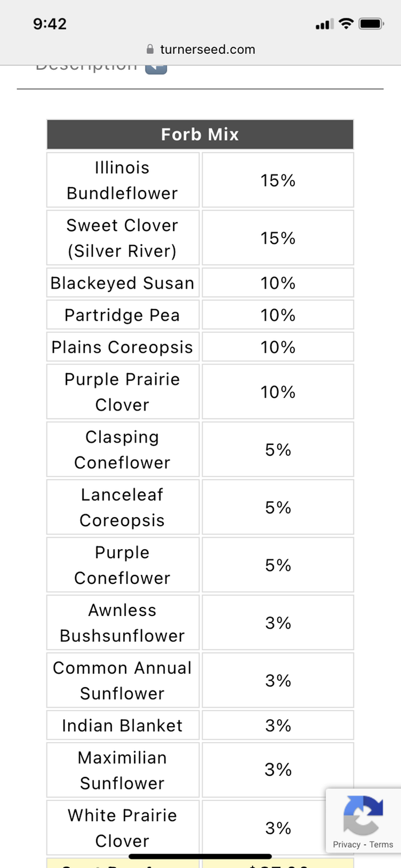Select Maximilian Sunflower cell

(x=123, y=770)
